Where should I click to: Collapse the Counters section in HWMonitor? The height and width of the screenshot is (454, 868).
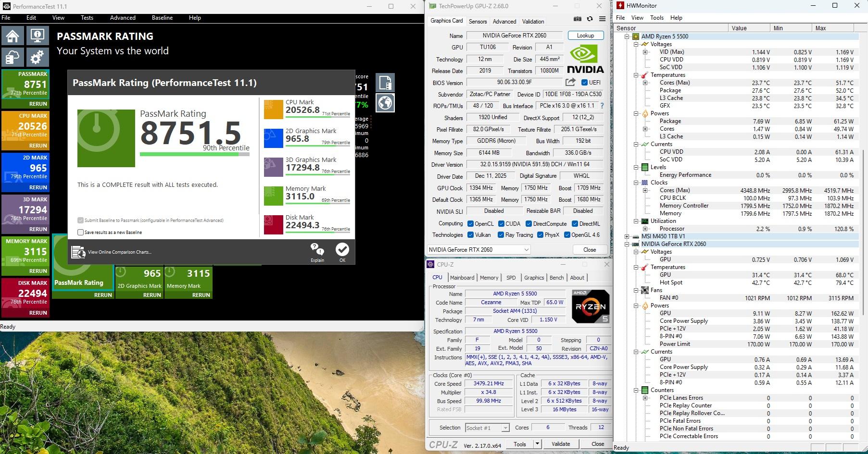tap(636, 390)
